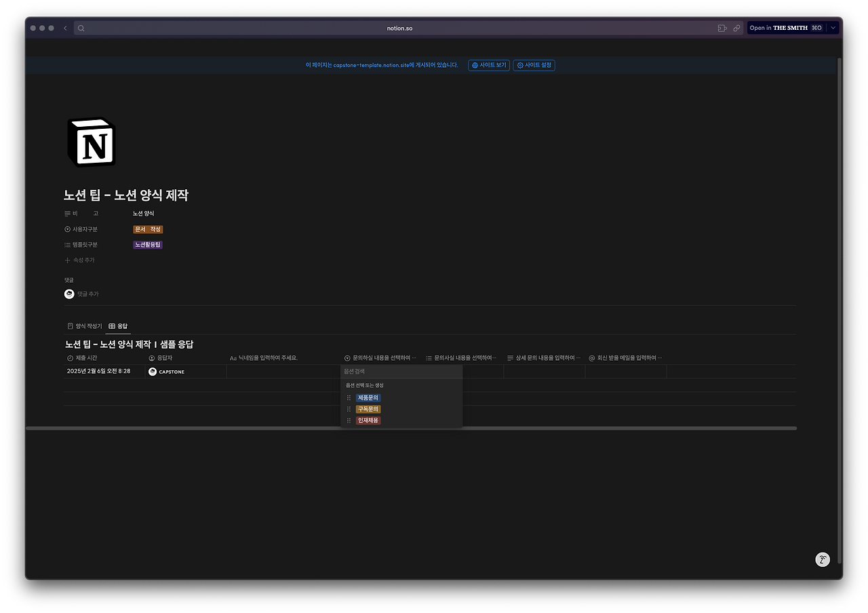This screenshot has width=868, height=613.
Task: Click the drag handle beside 제품문의
Action: click(x=349, y=398)
